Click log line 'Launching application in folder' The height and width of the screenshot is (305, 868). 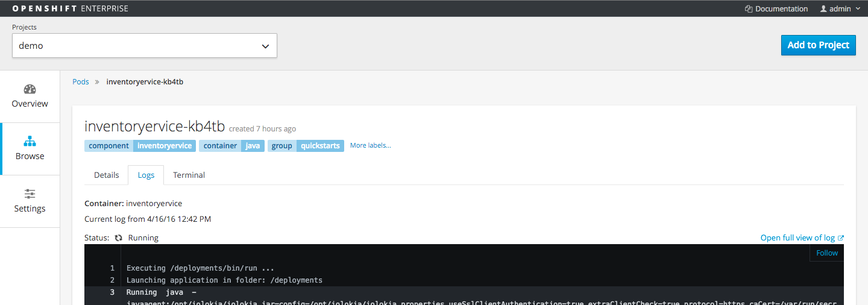point(224,280)
